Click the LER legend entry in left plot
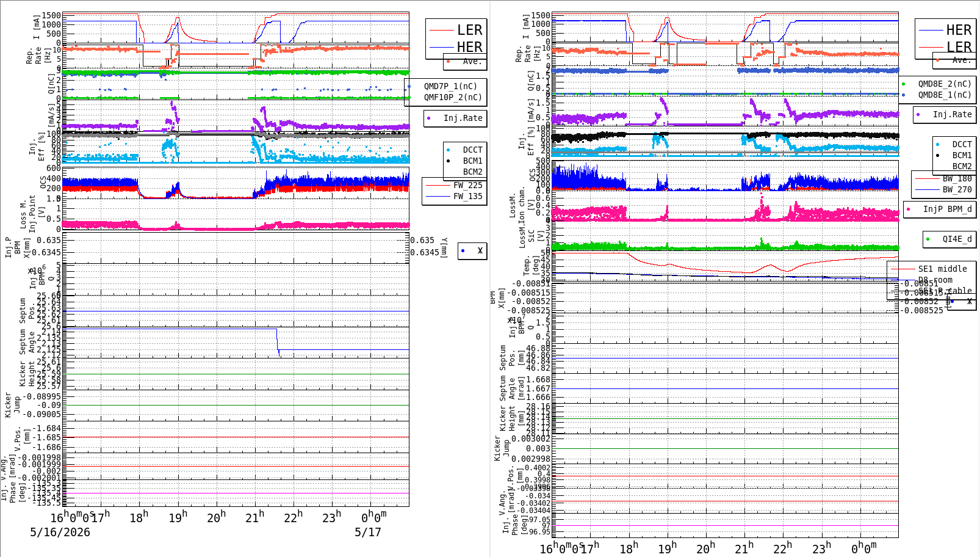 click(469, 30)
